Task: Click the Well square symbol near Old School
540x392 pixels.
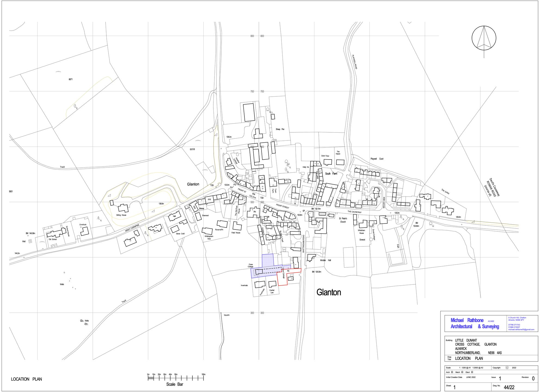Action: click(30, 241)
